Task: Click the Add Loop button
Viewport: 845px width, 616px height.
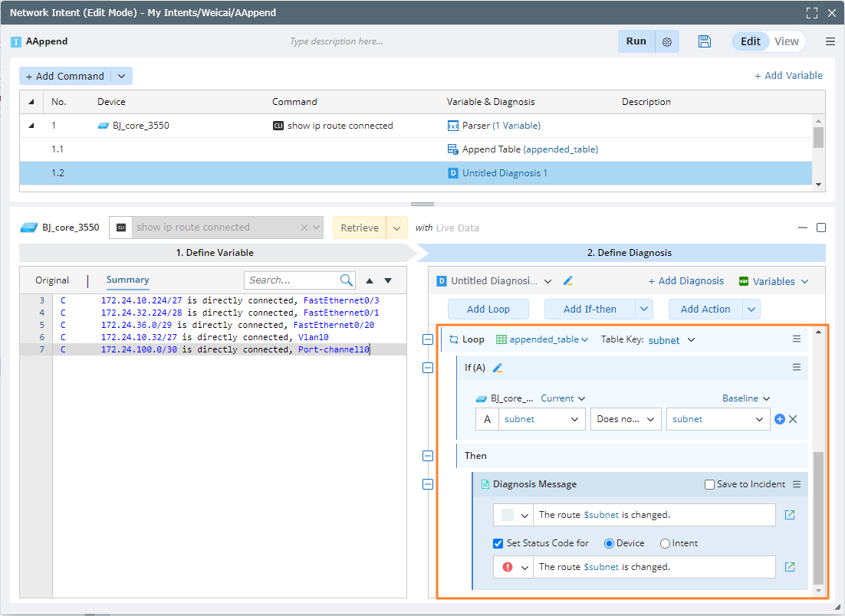Action: click(488, 309)
